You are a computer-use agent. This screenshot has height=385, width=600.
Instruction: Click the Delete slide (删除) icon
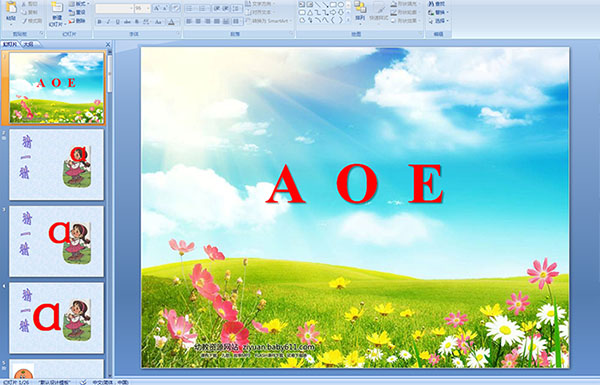72,21
